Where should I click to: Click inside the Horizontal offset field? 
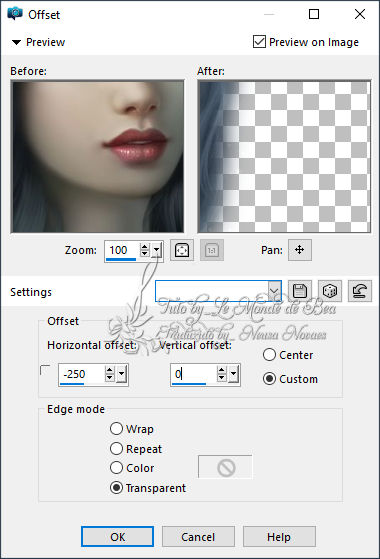[82, 374]
